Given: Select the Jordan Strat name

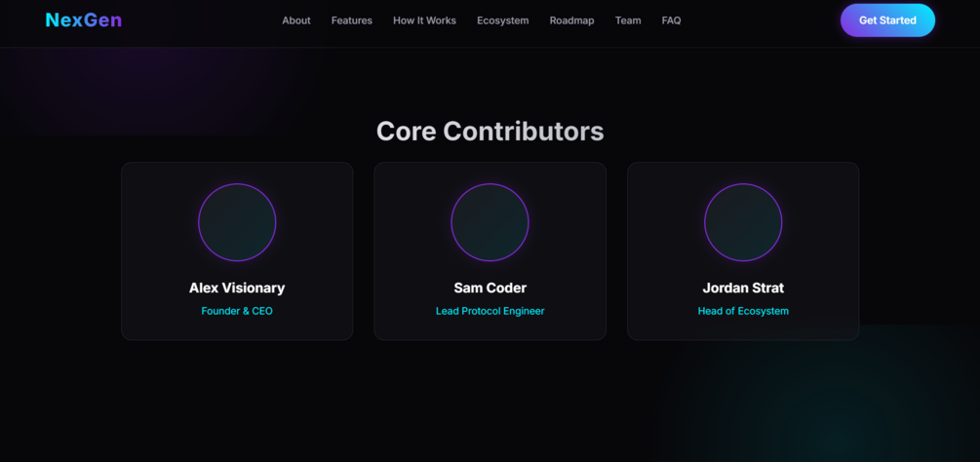Looking at the screenshot, I should pyautogui.click(x=743, y=288).
